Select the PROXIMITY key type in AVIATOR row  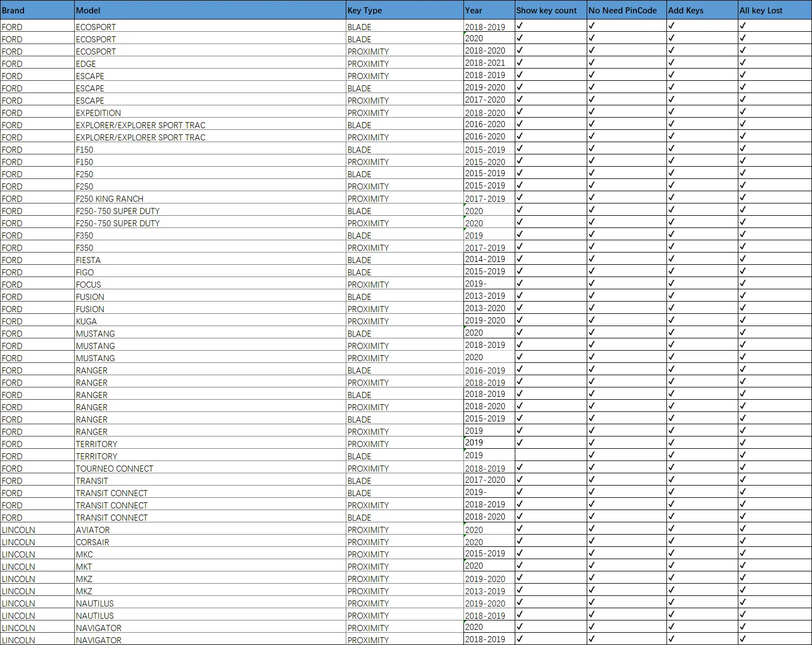tap(404, 530)
